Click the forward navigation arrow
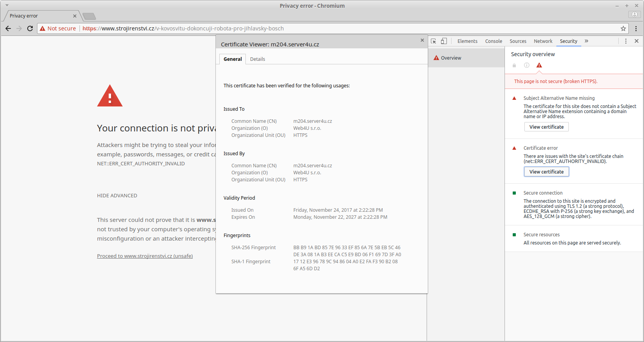 [x=19, y=28]
